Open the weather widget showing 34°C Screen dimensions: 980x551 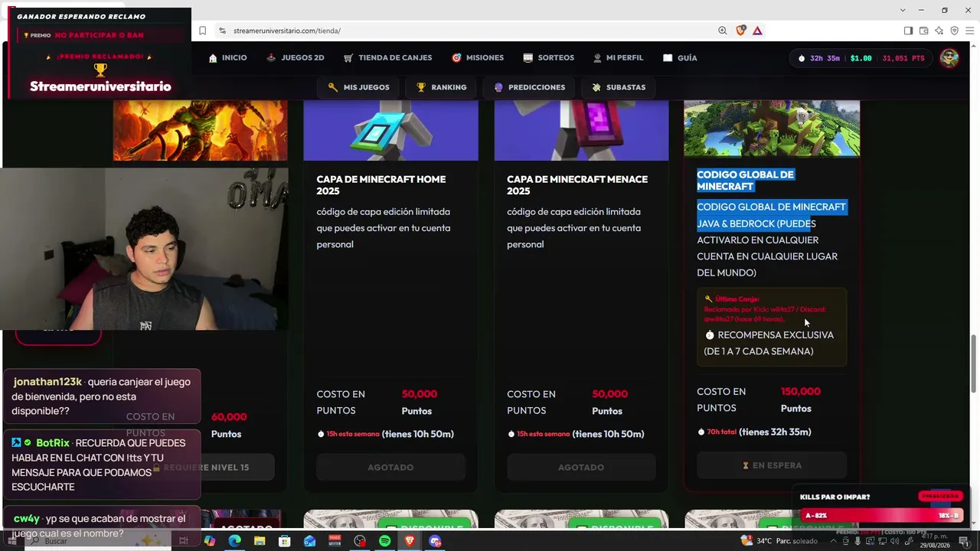(x=779, y=541)
